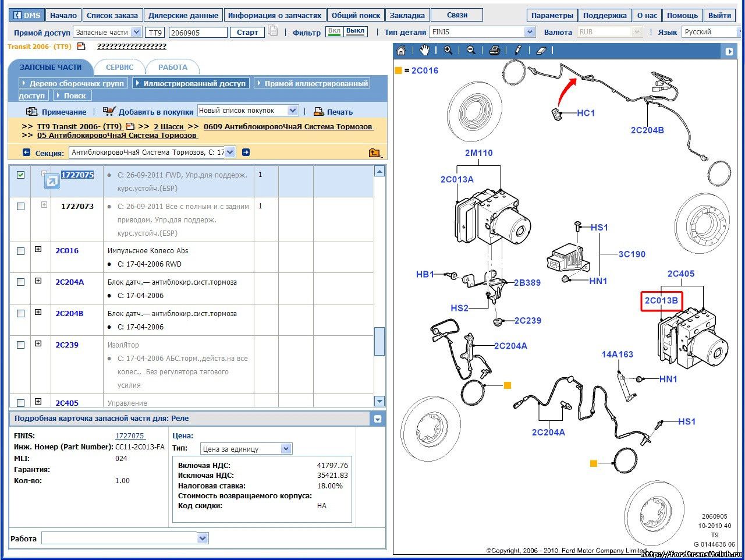Select the pencil markup tool

(x=517, y=51)
